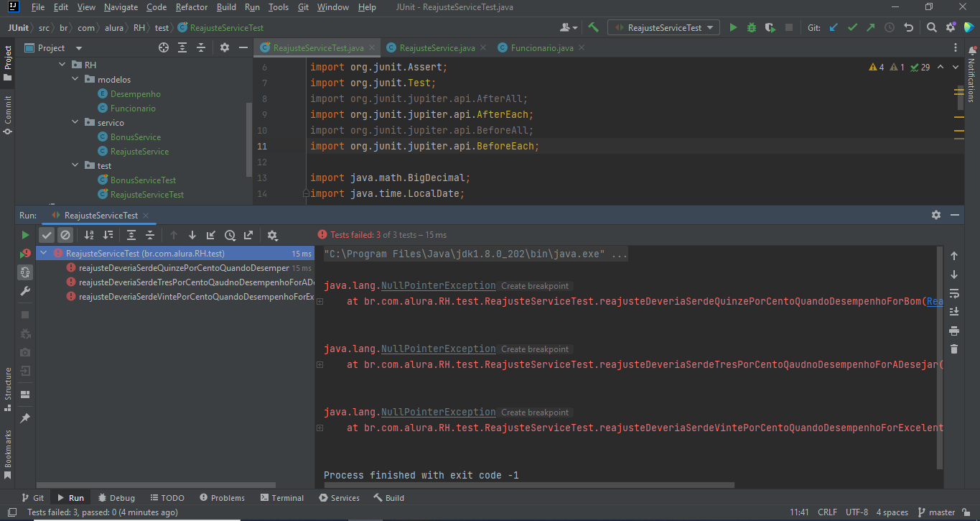
Task: Toggle Show Passed tests checkmark
Action: coord(47,235)
